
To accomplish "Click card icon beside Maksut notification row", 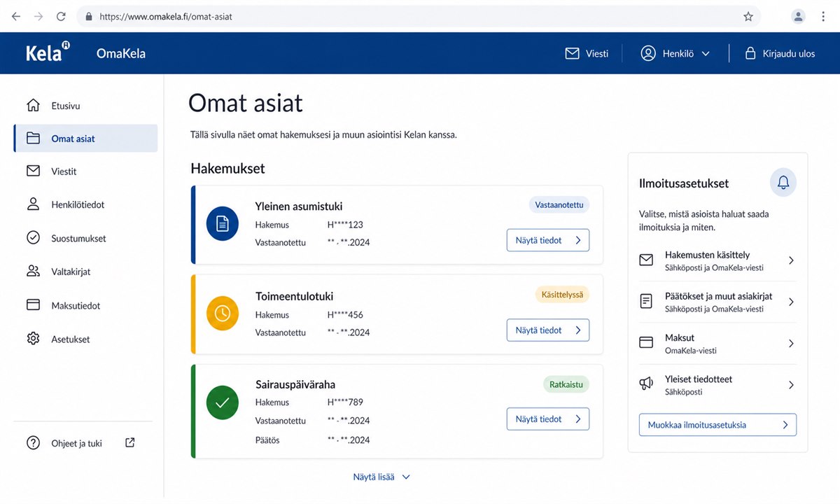I will [x=646, y=343].
